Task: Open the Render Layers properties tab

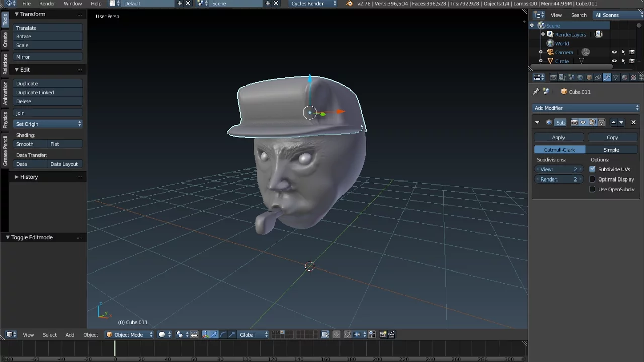Action: [x=562, y=77]
